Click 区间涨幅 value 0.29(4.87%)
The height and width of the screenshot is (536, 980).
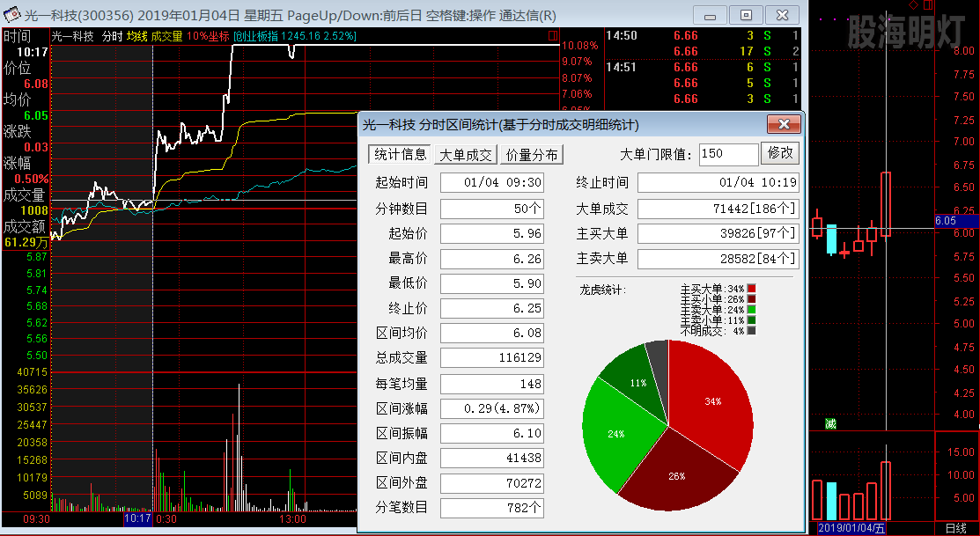(492, 408)
